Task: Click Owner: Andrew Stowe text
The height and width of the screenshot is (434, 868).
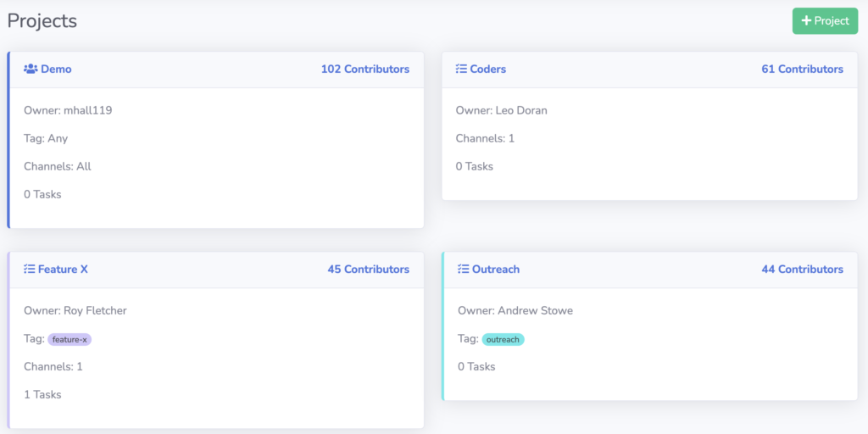Action: point(515,310)
